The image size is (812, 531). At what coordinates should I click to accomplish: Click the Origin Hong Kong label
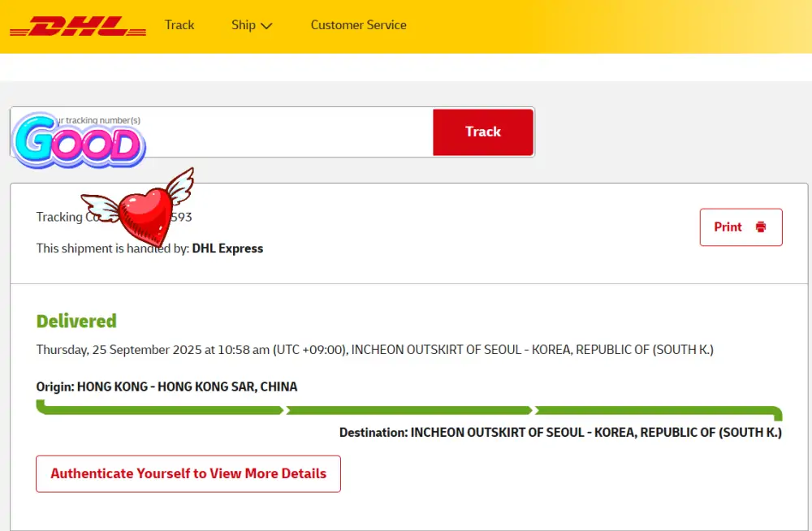click(x=166, y=386)
